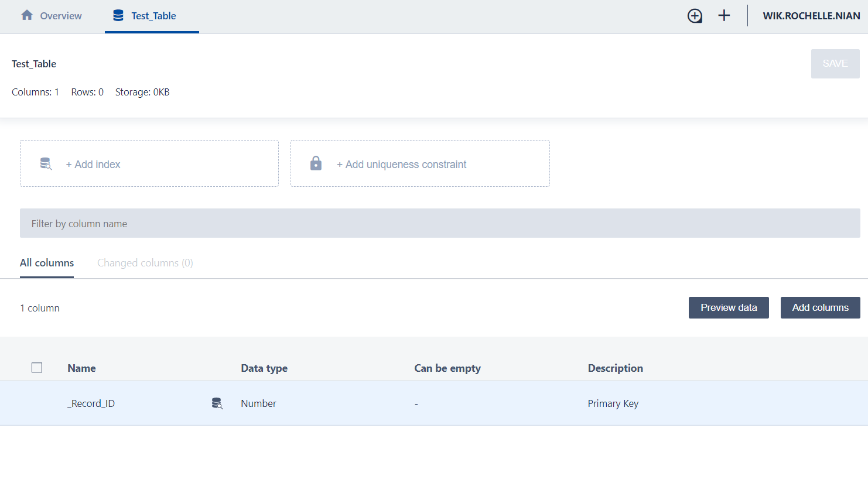Click + Add uniqueness constraint
Viewport: 868px width, 493px height.
[x=402, y=165]
